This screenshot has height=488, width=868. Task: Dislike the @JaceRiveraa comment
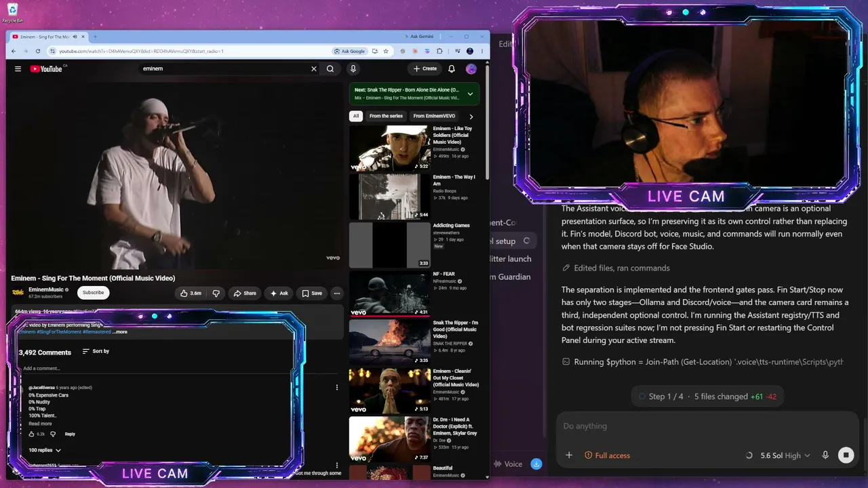53,434
